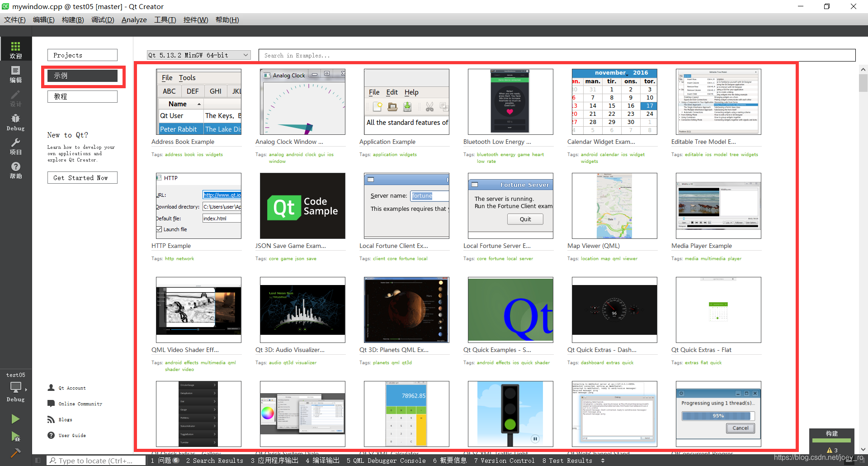Open the 控件(W) menu
Viewport: 868px width, 466px height.
196,20
